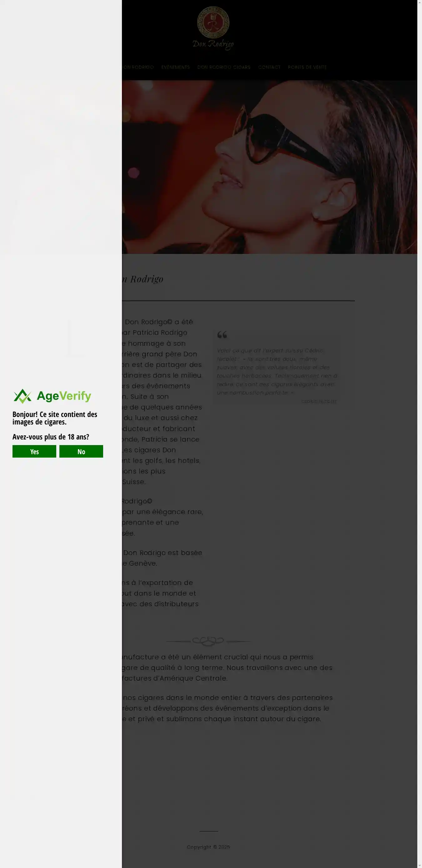
Task: Go to the Contact page
Action: 269,67
